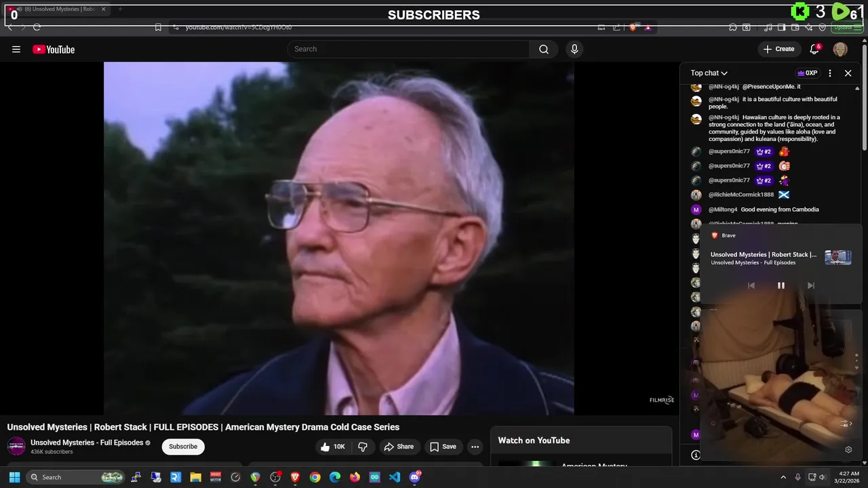This screenshot has height=488, width=868.
Task: Click the Windows taskbar Search box
Action: [77, 477]
